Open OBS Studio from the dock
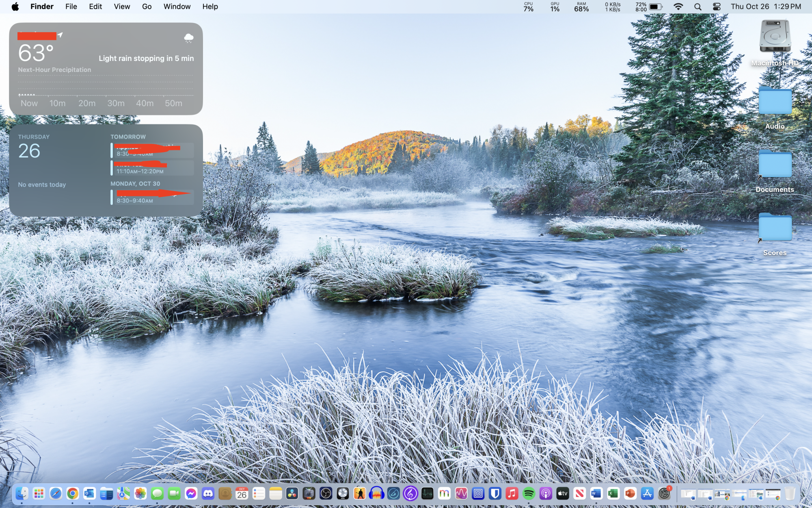This screenshot has width=812, height=508. tap(326, 494)
